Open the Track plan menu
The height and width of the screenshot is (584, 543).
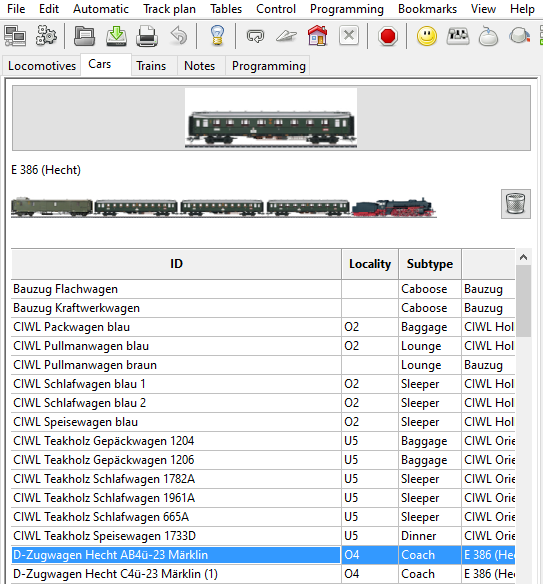pyautogui.click(x=169, y=9)
